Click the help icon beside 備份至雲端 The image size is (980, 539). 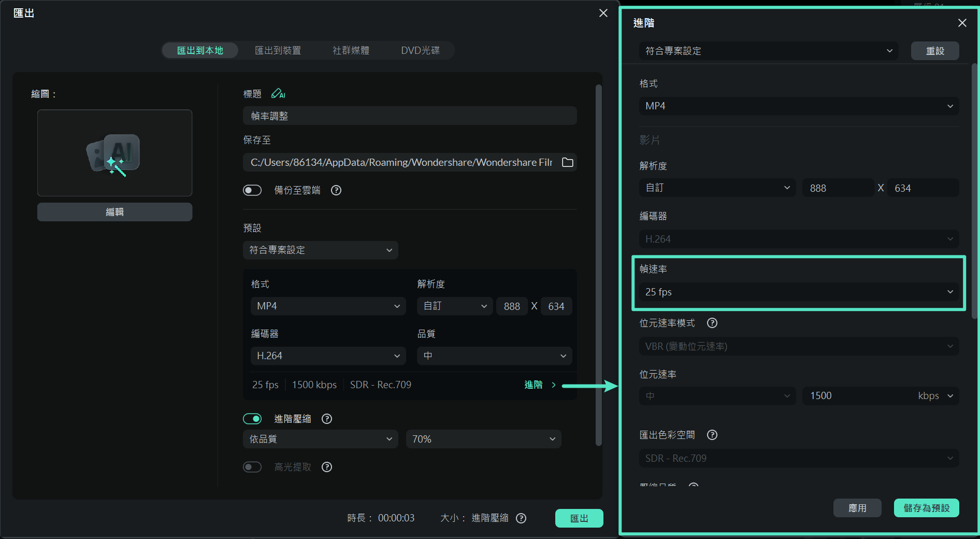336,190
